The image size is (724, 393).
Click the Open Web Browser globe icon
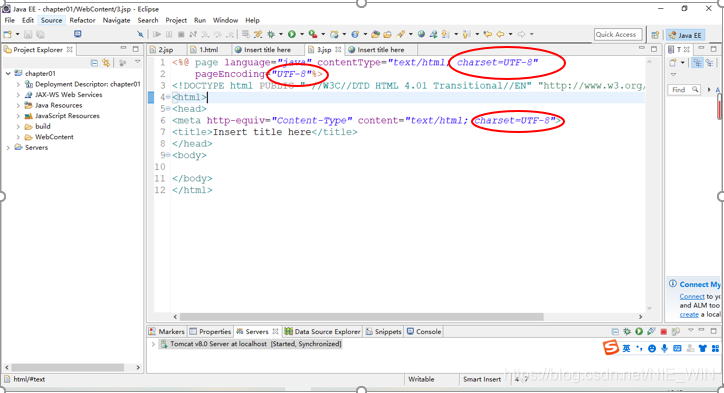click(x=421, y=34)
